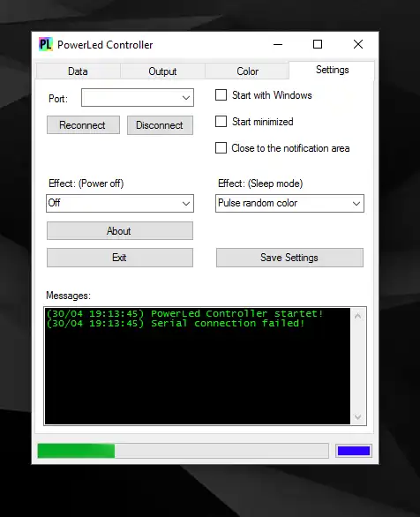
Task: Click the Exit button
Action: pos(120,258)
